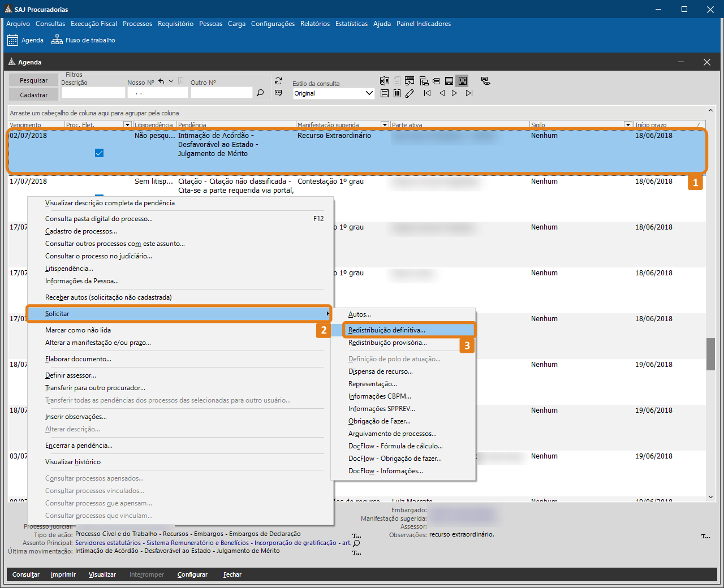
Task: Open the Agenda toolbar shortcut
Action: (25, 40)
